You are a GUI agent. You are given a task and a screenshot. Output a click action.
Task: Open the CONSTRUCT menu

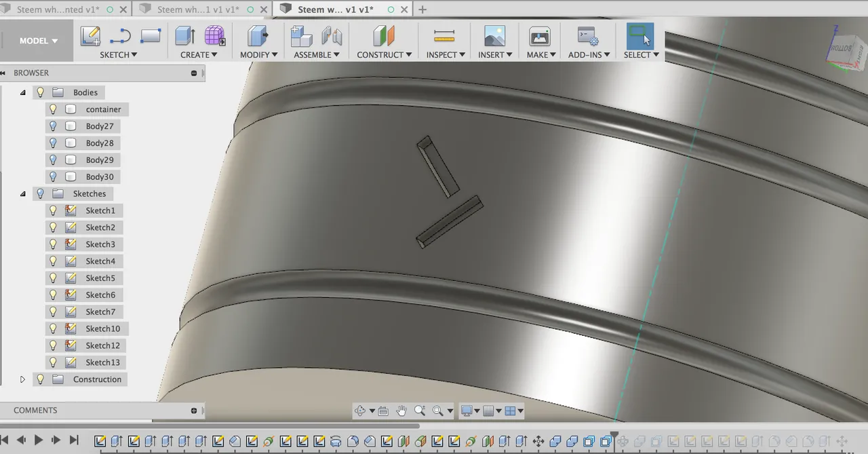coord(384,55)
